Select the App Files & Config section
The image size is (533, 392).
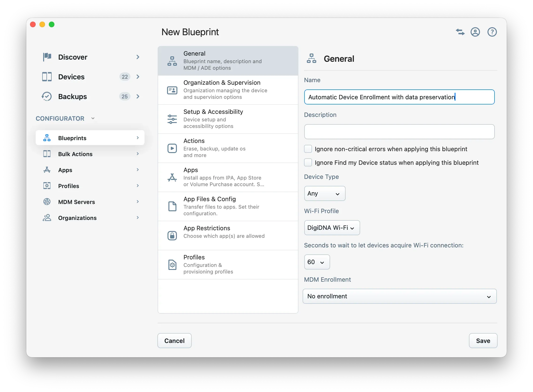[228, 206]
